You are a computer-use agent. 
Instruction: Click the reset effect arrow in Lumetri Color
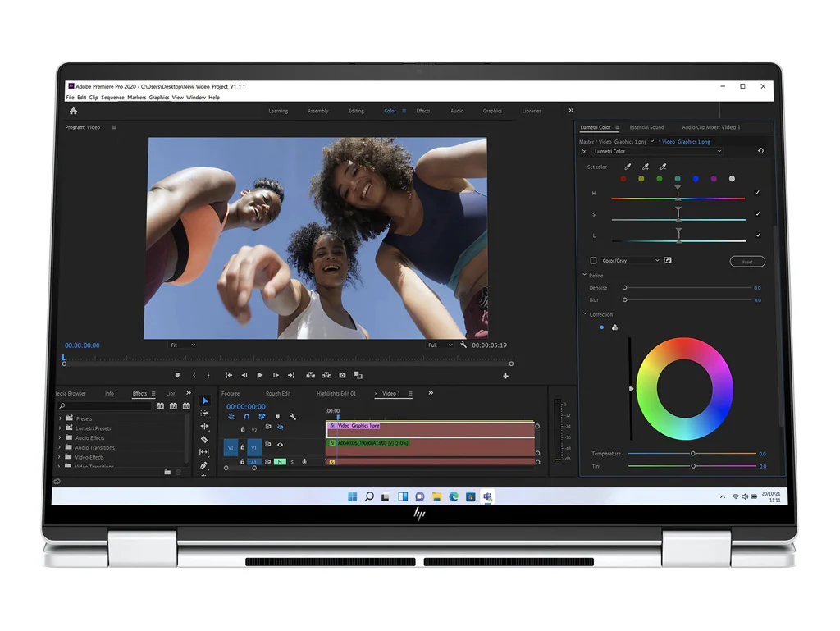(x=760, y=151)
